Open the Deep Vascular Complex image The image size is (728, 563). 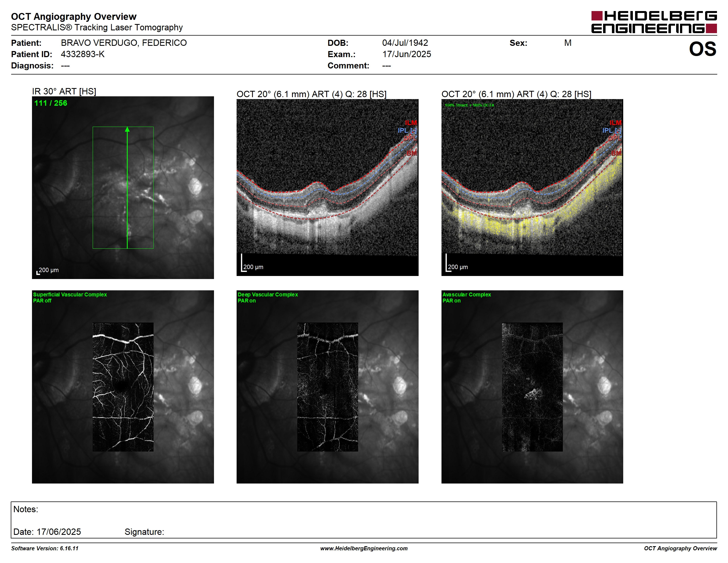point(327,387)
